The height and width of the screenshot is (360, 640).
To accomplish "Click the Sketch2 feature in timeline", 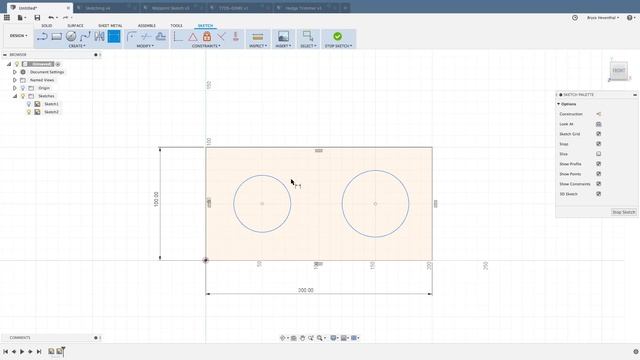I will tap(60, 351).
